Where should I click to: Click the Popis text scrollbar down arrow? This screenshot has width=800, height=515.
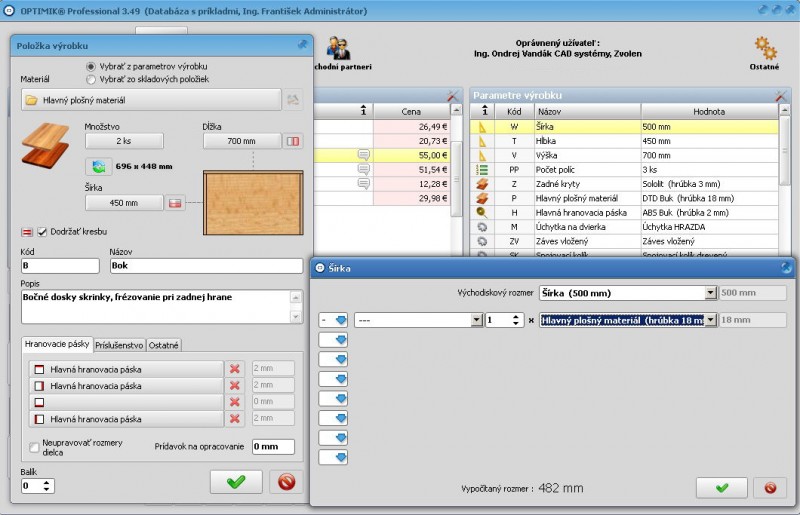[295, 317]
